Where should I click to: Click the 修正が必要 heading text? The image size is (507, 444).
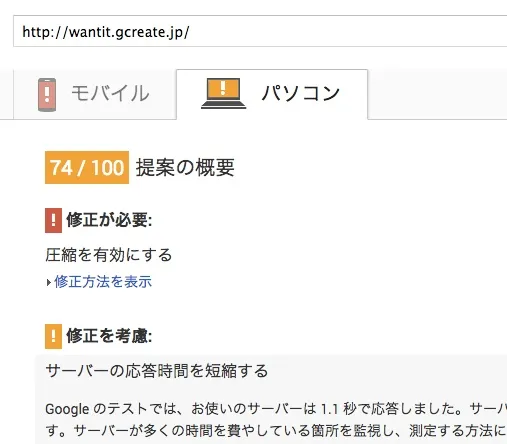click(x=109, y=220)
